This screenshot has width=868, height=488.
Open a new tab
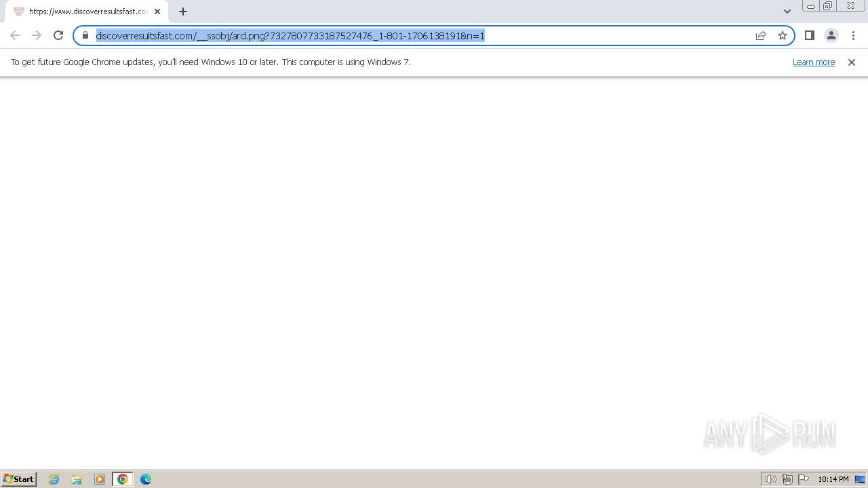click(x=183, y=12)
